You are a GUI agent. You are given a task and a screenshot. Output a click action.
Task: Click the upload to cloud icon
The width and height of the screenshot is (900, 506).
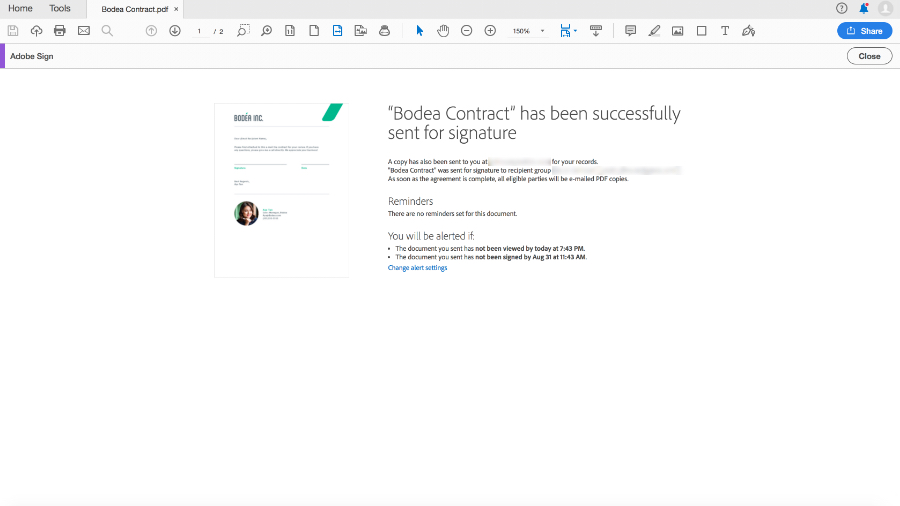click(x=36, y=31)
